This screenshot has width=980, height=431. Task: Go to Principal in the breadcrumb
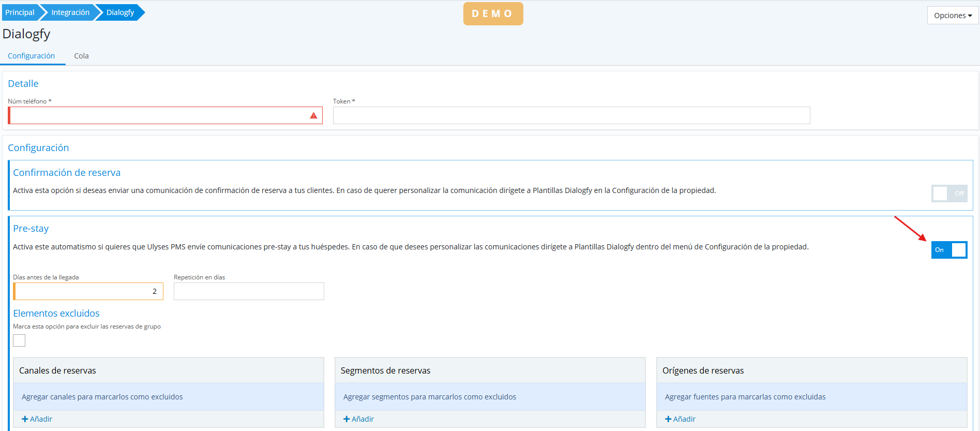coord(20,12)
